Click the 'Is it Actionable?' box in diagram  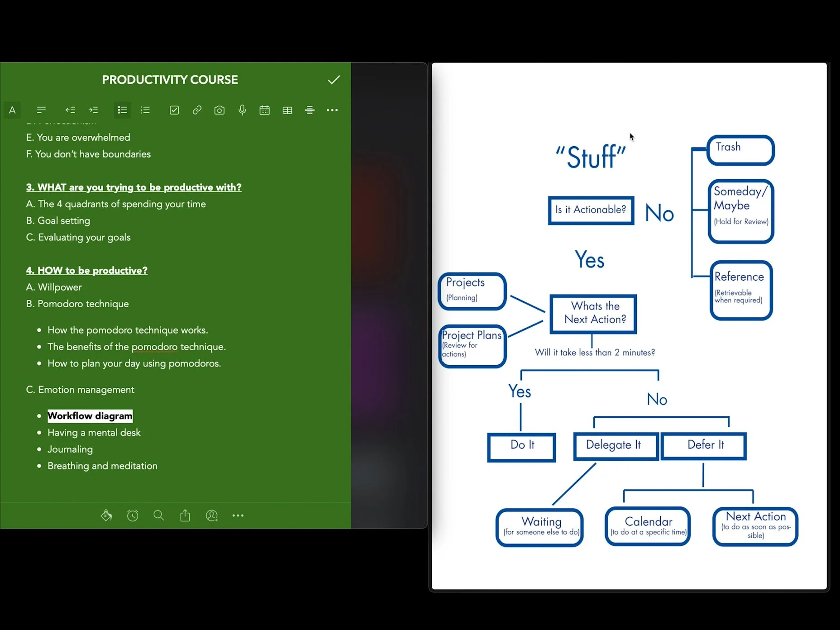pyautogui.click(x=591, y=210)
